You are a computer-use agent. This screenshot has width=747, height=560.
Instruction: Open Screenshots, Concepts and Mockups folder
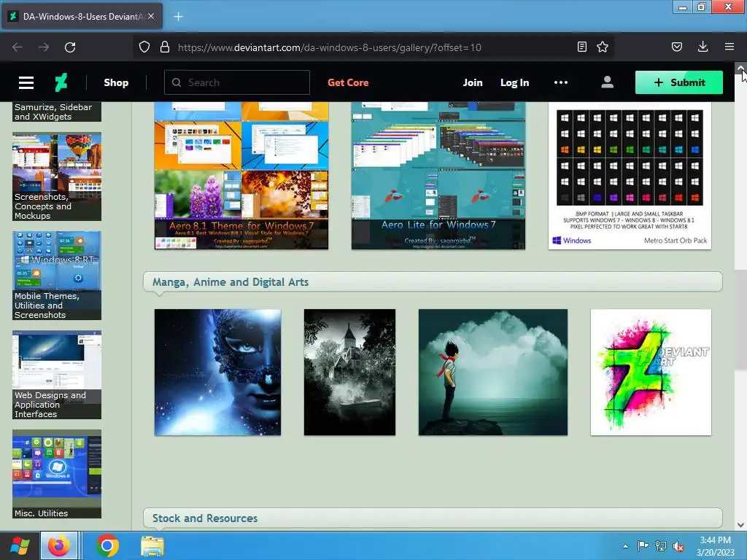57,176
